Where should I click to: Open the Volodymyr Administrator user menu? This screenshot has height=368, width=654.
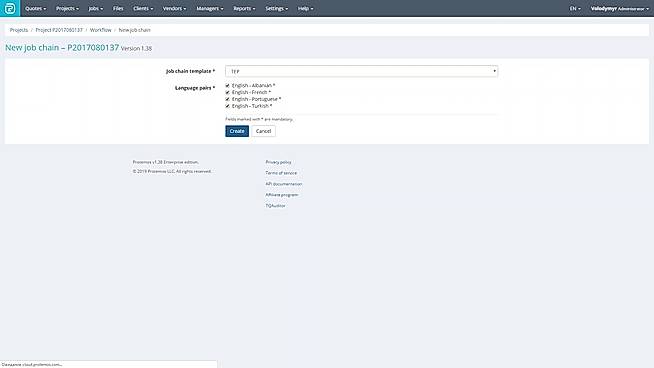tap(620, 8)
